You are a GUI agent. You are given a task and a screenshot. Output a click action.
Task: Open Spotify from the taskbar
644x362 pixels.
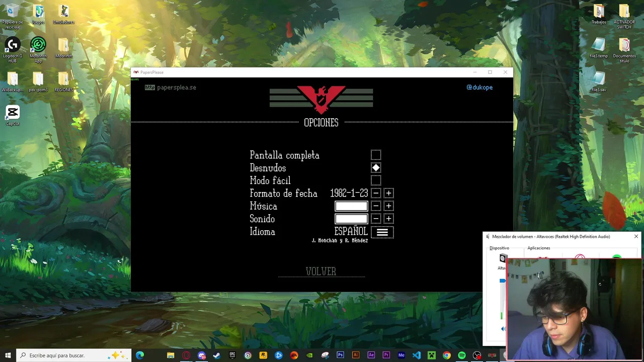pos(461,355)
